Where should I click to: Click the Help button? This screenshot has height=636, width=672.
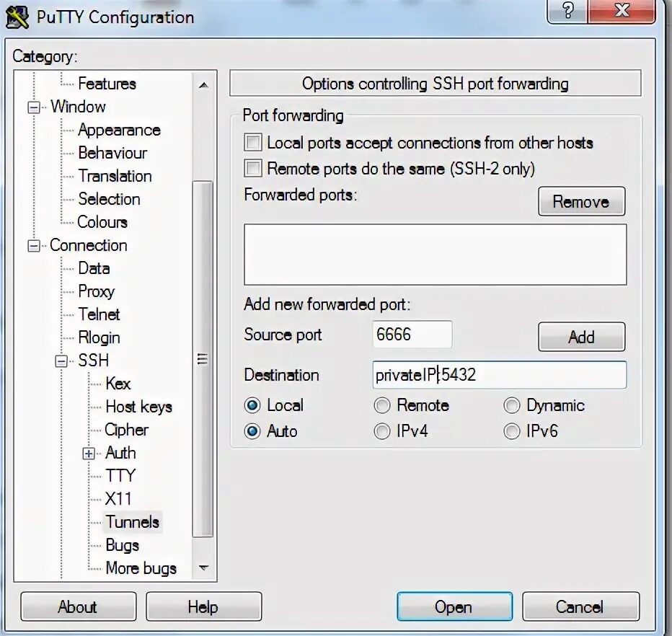click(x=203, y=606)
